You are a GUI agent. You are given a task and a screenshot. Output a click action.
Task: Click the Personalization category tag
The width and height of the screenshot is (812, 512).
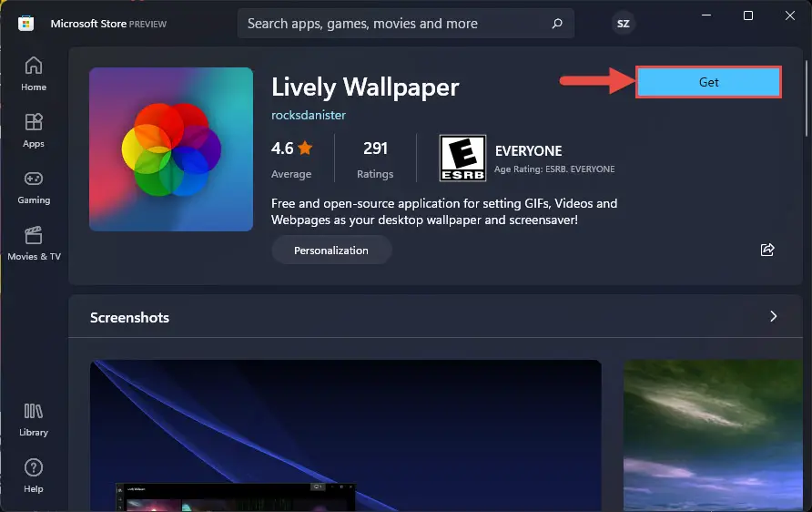pyautogui.click(x=331, y=251)
